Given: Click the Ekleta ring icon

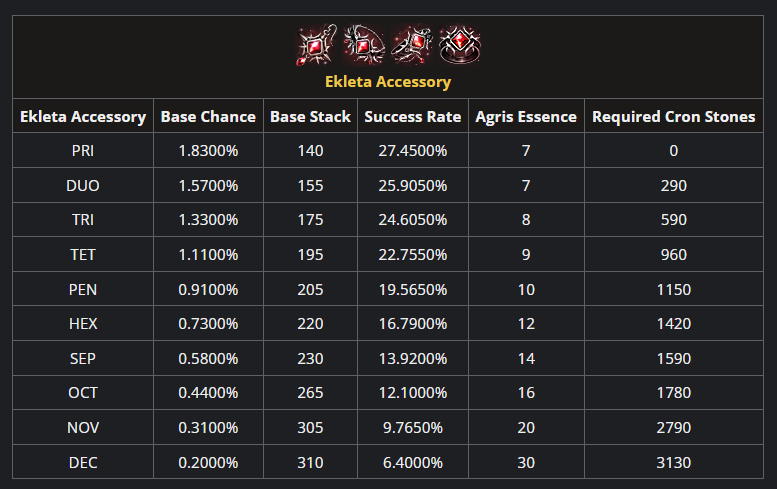Looking at the screenshot, I should click(x=460, y=45).
